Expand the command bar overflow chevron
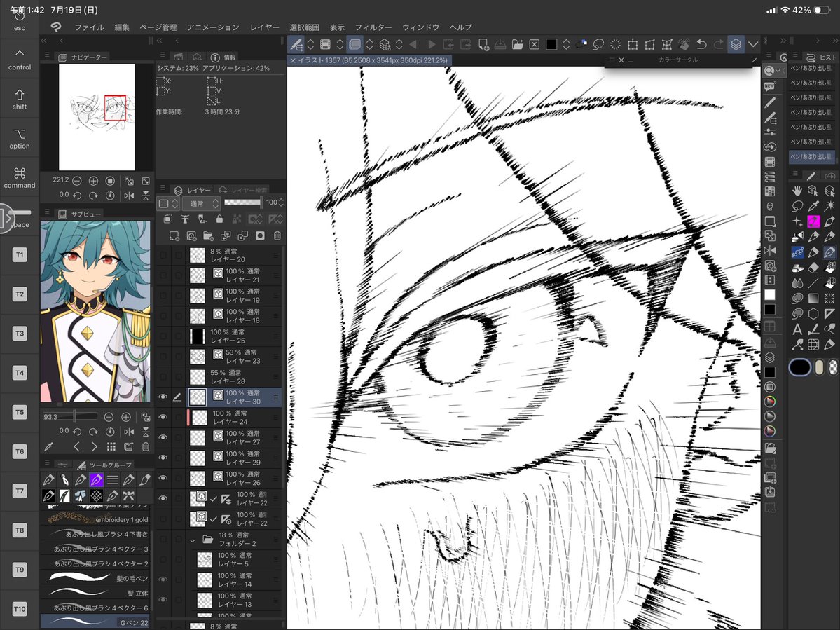 [753, 44]
